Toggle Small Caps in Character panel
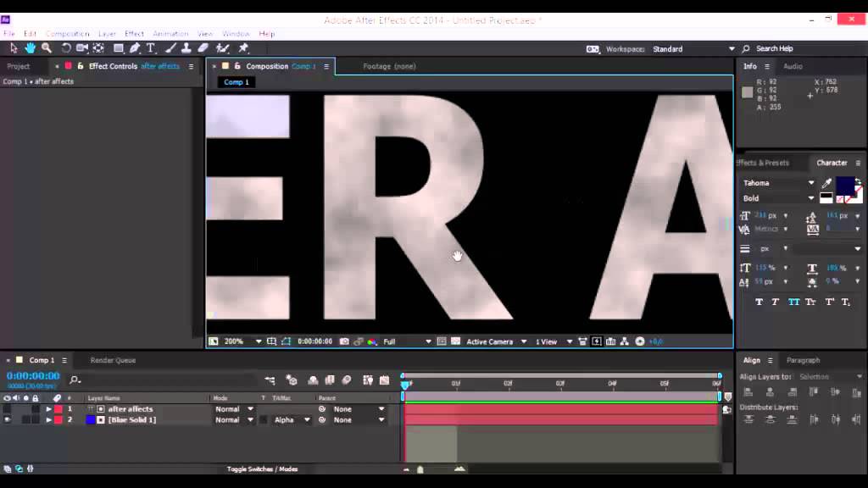Viewport: 868px width, 488px height. pos(810,302)
